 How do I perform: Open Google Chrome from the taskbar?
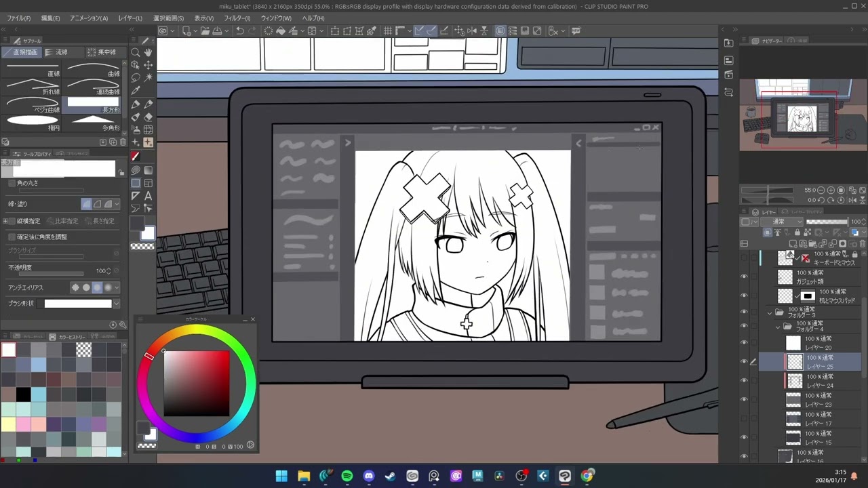point(587,476)
